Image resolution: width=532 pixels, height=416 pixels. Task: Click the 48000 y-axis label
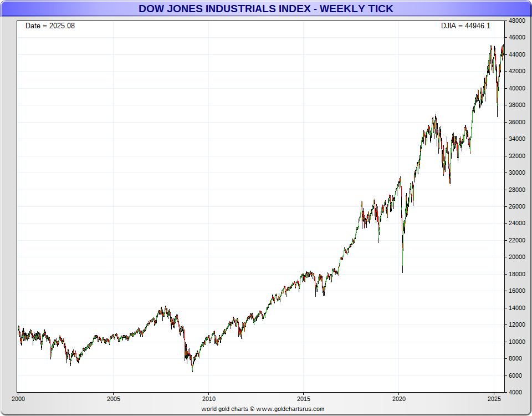click(517, 21)
